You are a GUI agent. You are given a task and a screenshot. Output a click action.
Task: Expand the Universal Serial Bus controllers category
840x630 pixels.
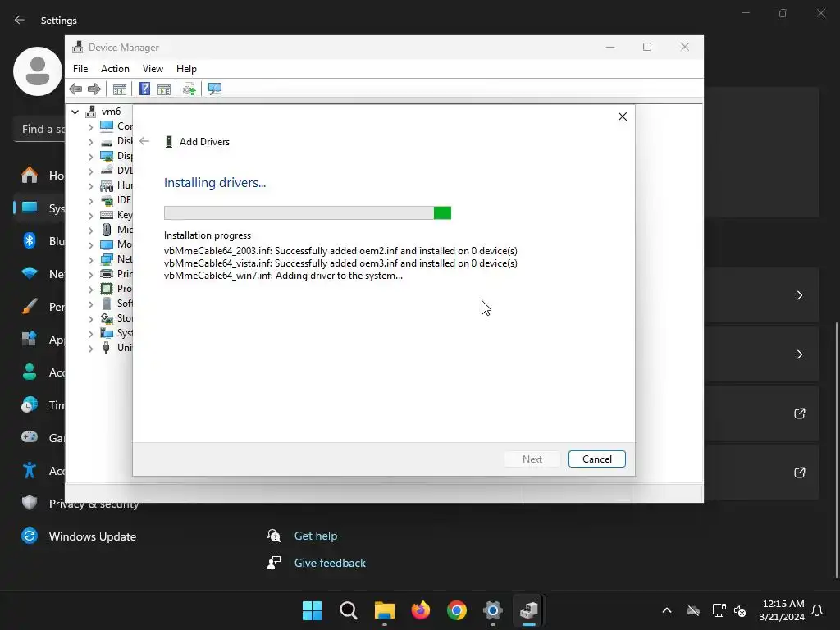(90, 348)
